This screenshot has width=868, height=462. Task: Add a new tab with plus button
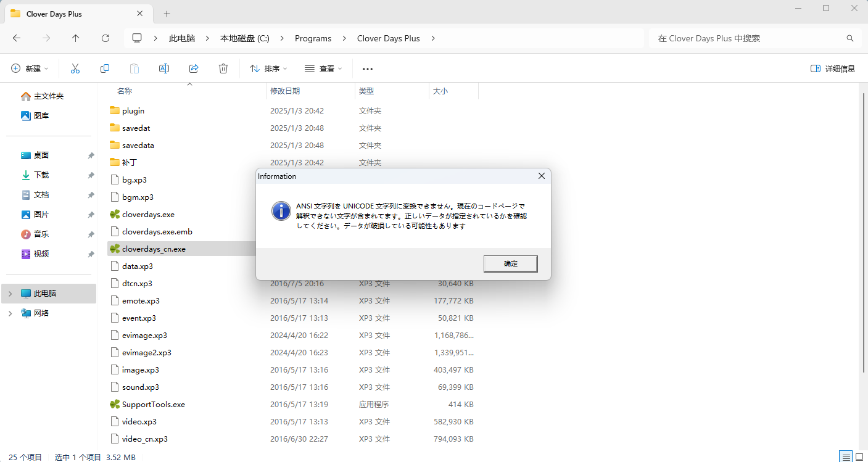(x=167, y=14)
